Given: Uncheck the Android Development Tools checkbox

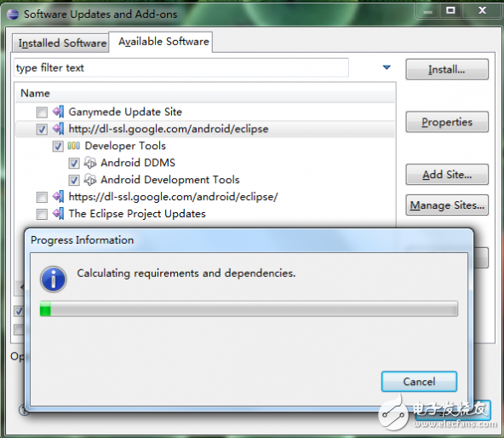Looking at the screenshot, I should 74,180.
